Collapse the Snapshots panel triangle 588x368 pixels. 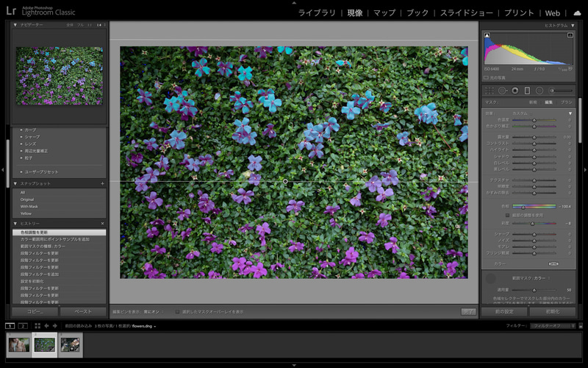pos(15,183)
